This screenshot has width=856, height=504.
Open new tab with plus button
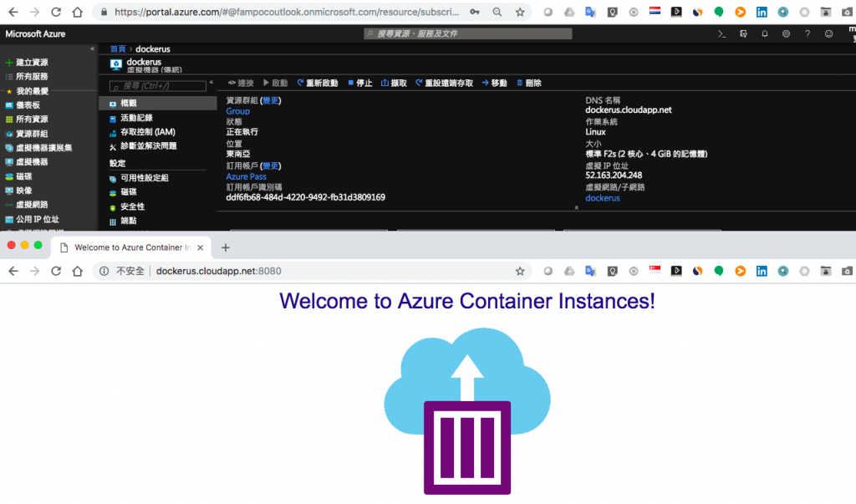coord(226,247)
